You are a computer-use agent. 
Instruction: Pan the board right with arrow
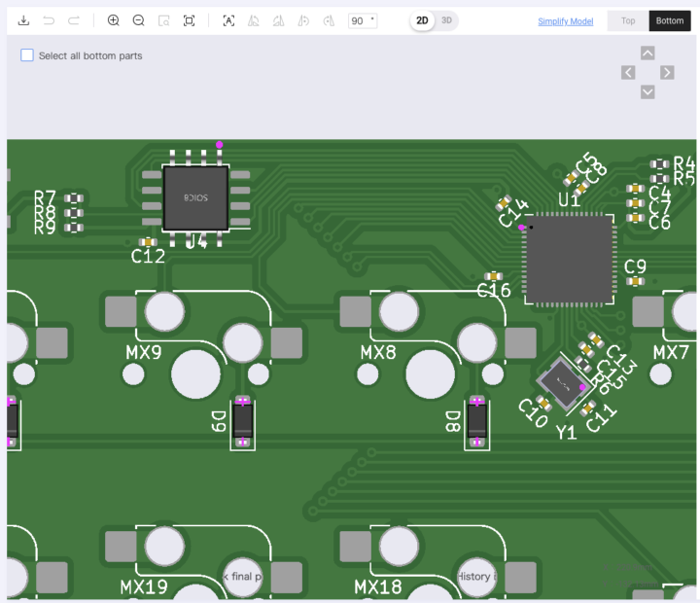pos(667,72)
